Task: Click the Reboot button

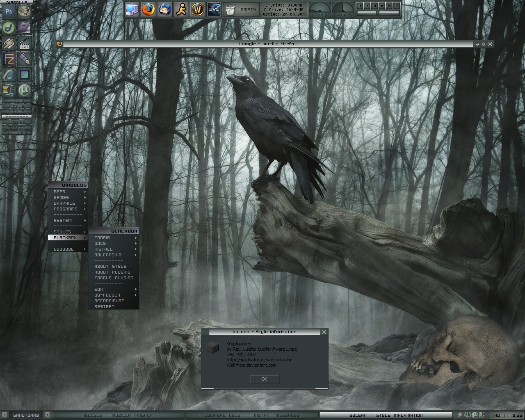Action: (x=17, y=128)
